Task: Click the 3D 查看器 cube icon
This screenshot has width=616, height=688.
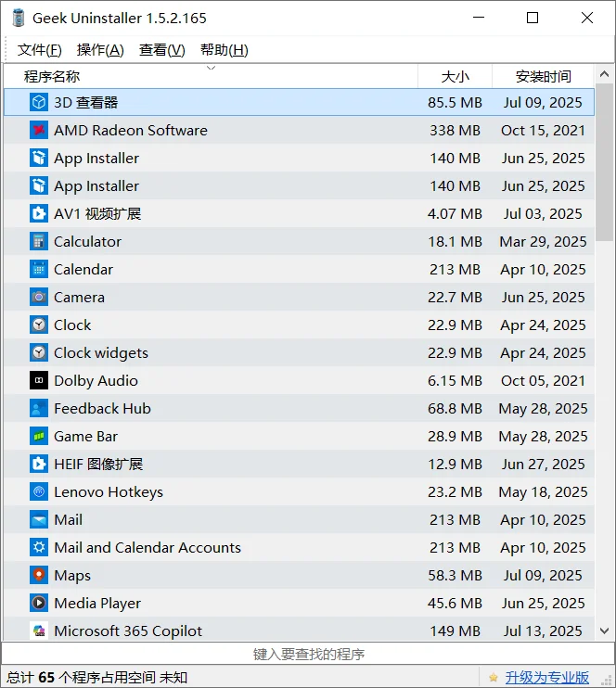Action: (x=39, y=102)
